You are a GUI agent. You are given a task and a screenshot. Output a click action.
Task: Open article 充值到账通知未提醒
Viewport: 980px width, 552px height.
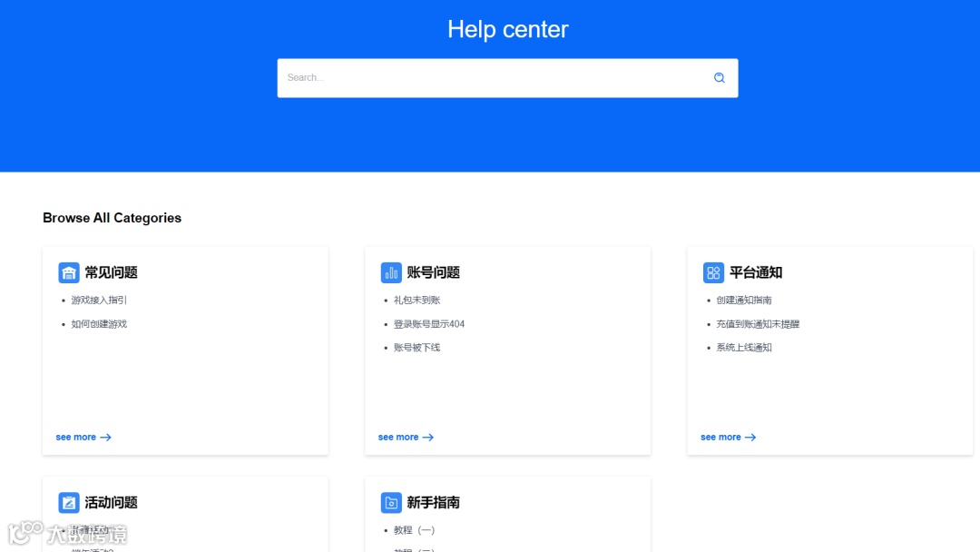click(x=758, y=324)
